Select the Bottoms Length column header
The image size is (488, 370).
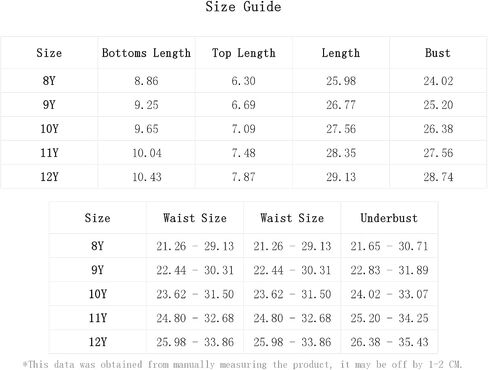click(x=146, y=53)
